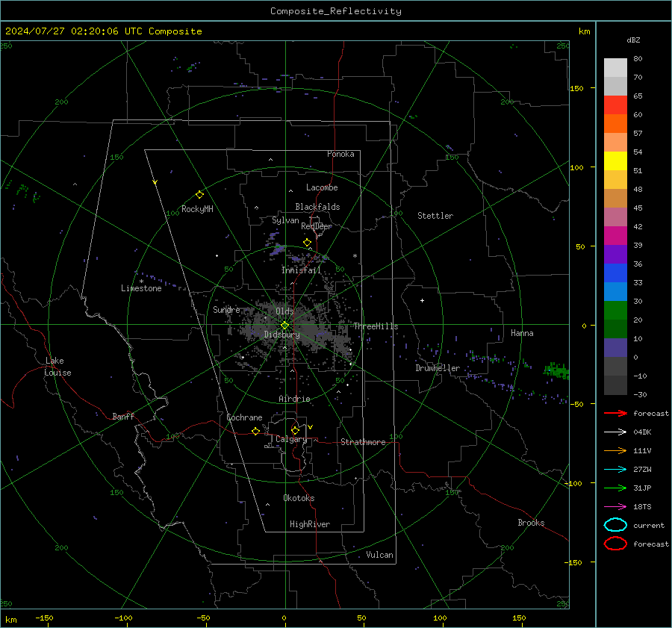672x628 pixels.
Task: Click the white 04DK arrow legend icon
Action: (615, 432)
